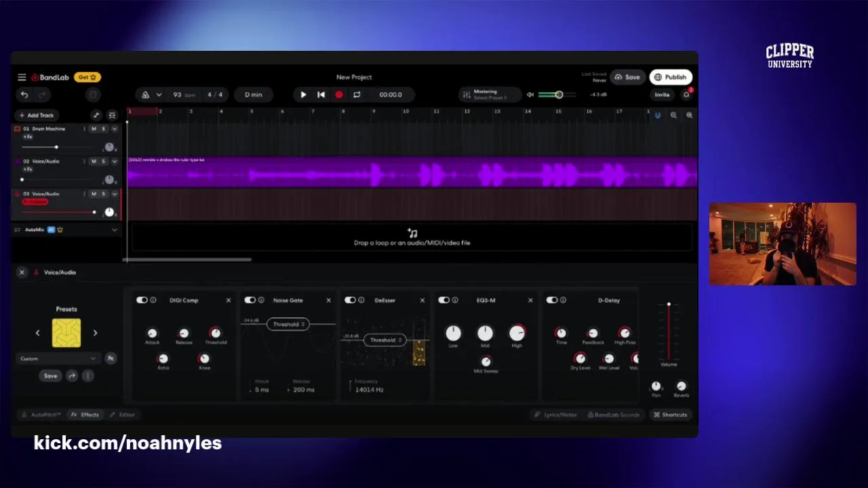
Task: Remove the EQ3-M effect with X
Action: tap(530, 300)
